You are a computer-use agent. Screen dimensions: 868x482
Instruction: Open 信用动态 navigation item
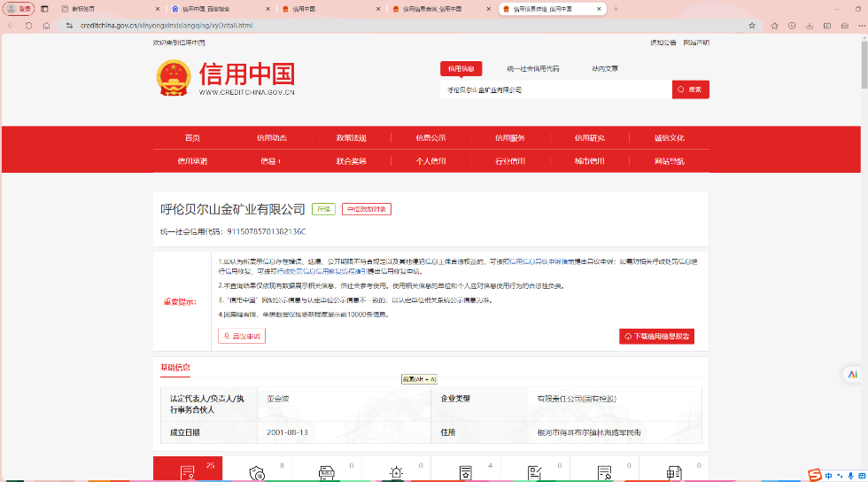coord(272,138)
